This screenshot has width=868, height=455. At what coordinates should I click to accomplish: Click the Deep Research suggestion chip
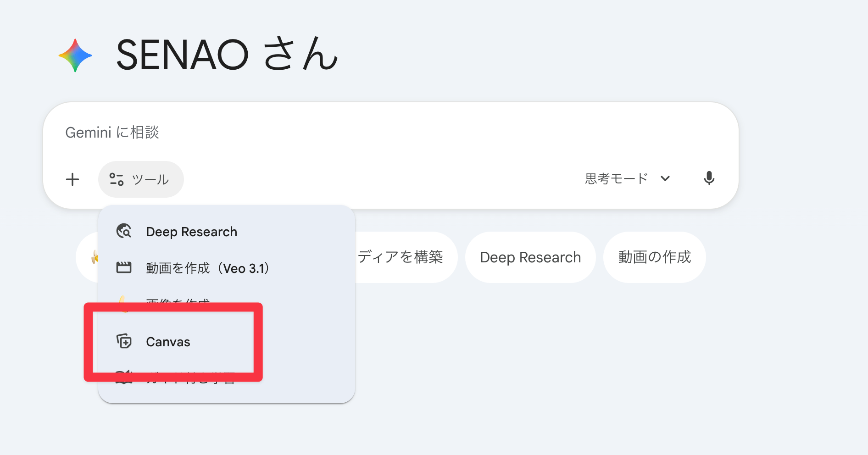tap(530, 257)
